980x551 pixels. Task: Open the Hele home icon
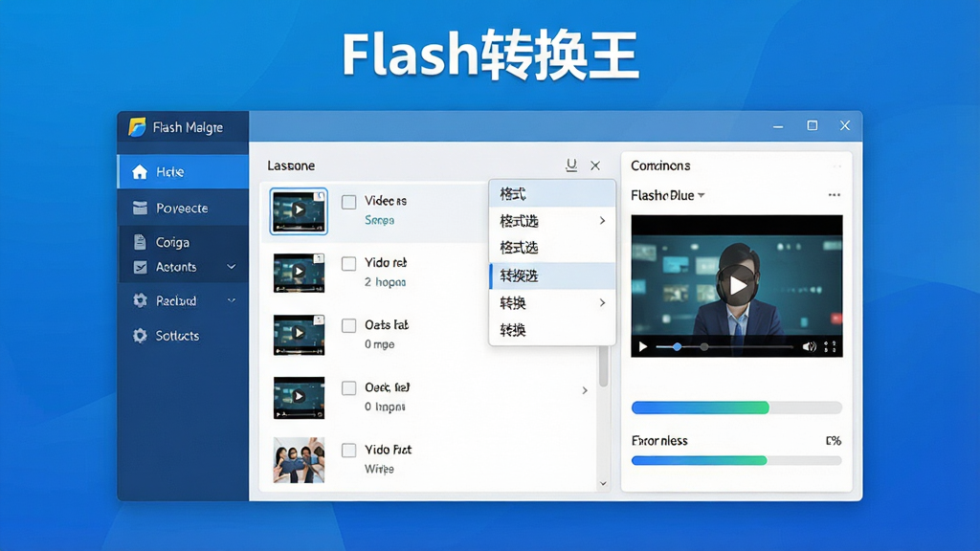click(x=140, y=172)
